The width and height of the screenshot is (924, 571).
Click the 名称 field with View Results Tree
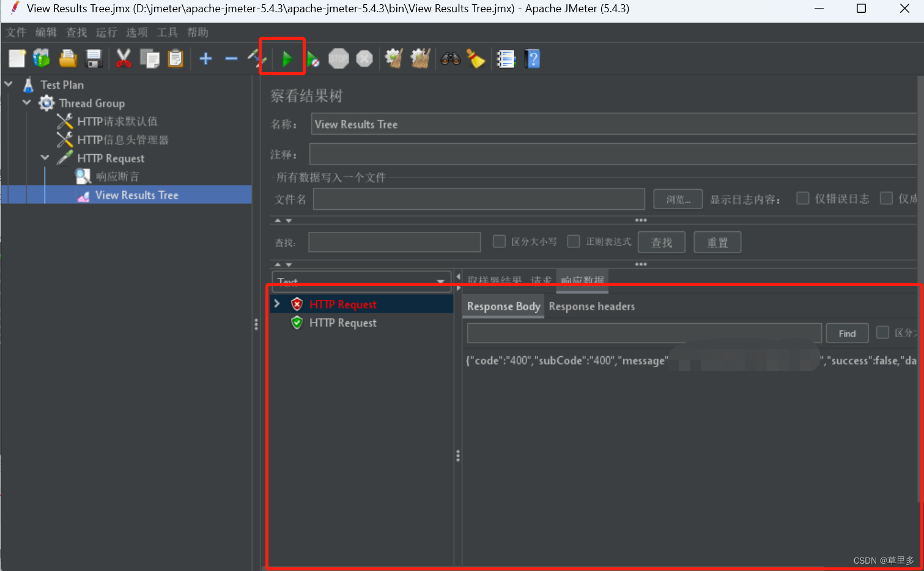[x=614, y=124]
